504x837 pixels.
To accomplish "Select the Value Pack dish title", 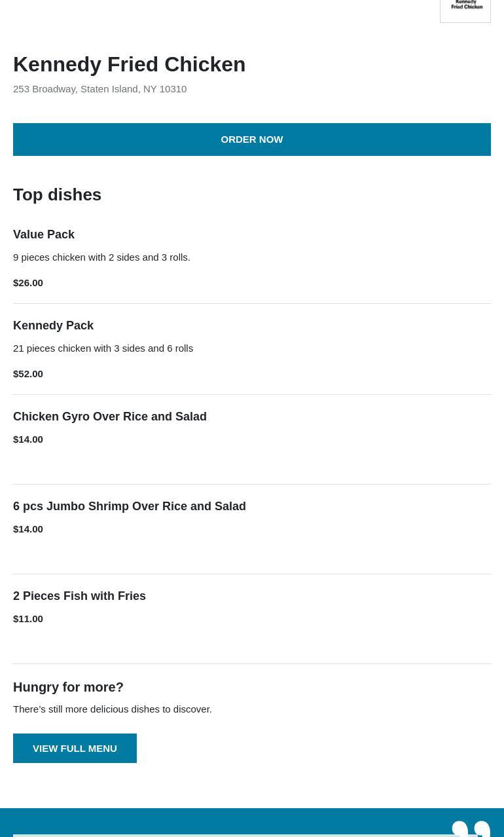I will (x=44, y=234).
